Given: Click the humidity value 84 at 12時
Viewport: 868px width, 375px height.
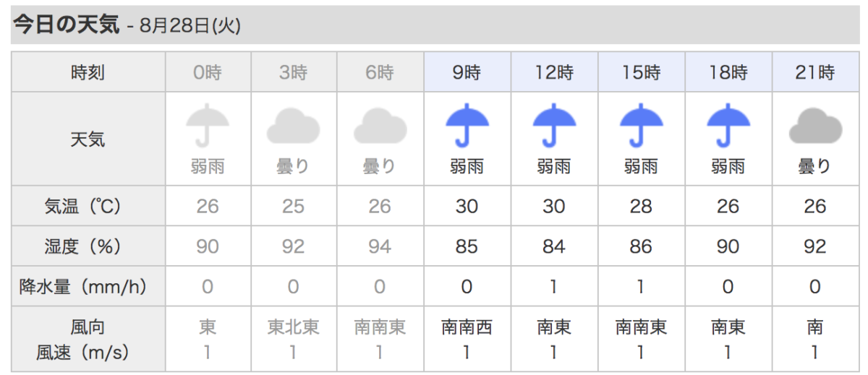Looking at the screenshot, I should [x=554, y=246].
